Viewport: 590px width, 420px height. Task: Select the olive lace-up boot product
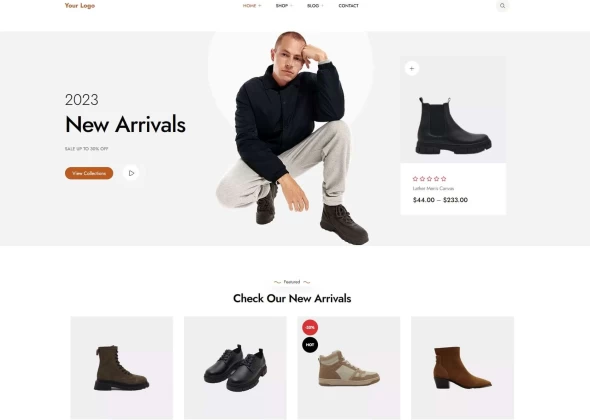pos(122,368)
